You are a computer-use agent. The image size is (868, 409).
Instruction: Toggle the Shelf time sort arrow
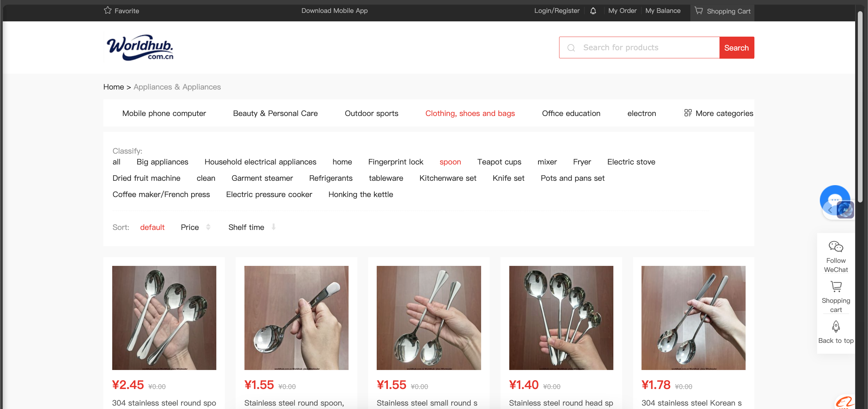tap(273, 227)
